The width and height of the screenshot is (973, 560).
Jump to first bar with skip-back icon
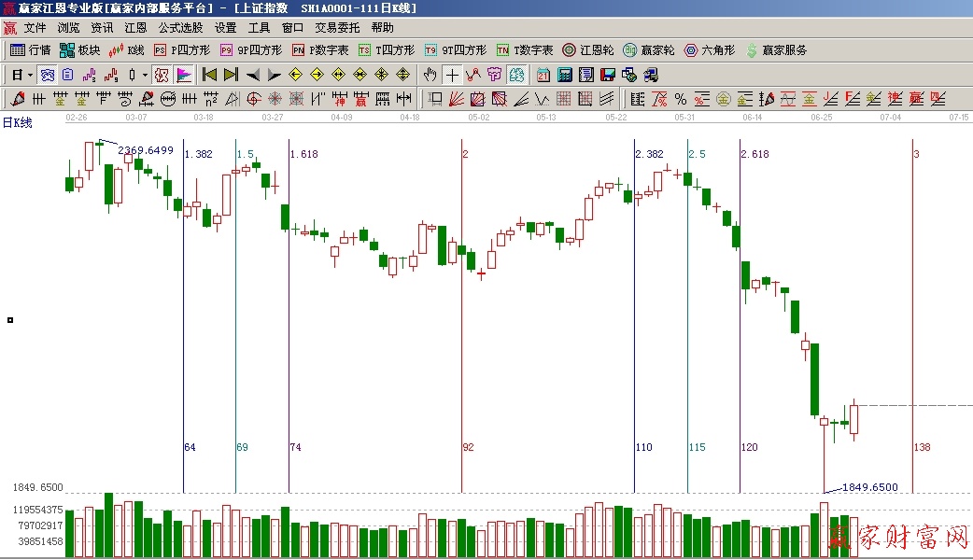(x=209, y=75)
